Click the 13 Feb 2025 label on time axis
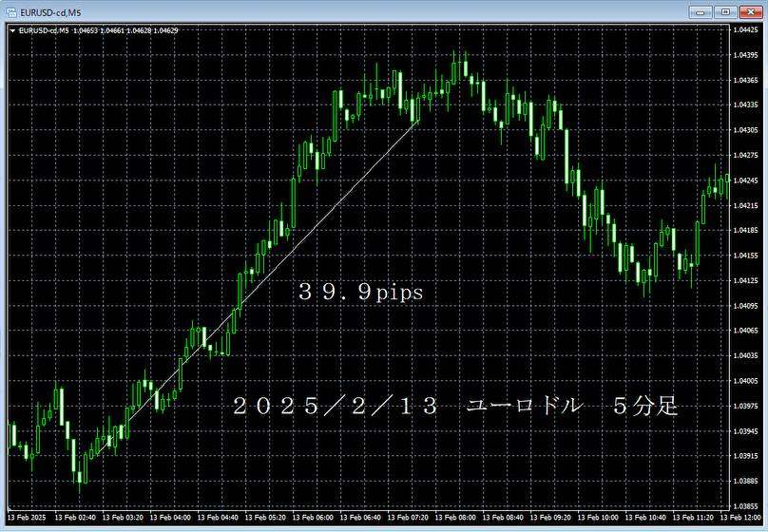The width and height of the screenshot is (768, 532). (x=27, y=518)
